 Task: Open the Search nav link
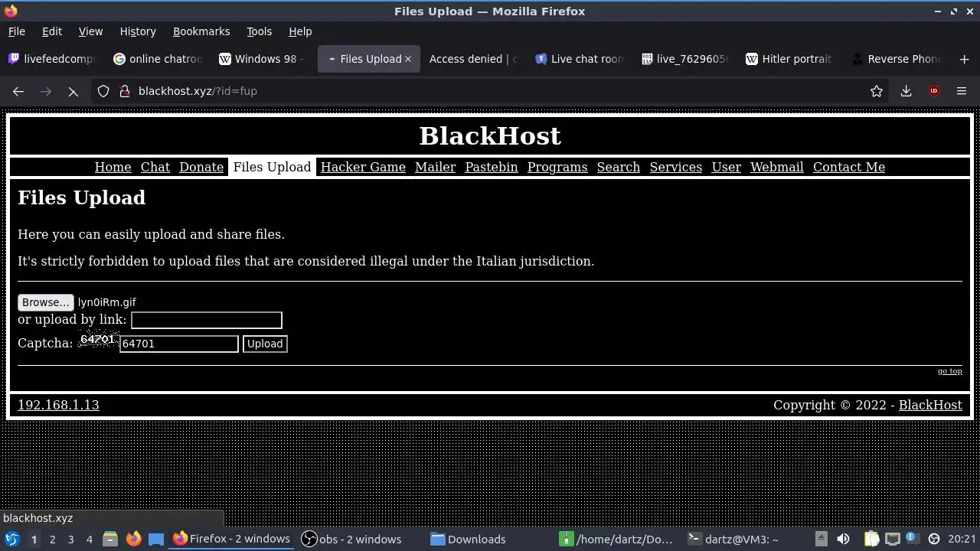tap(619, 167)
